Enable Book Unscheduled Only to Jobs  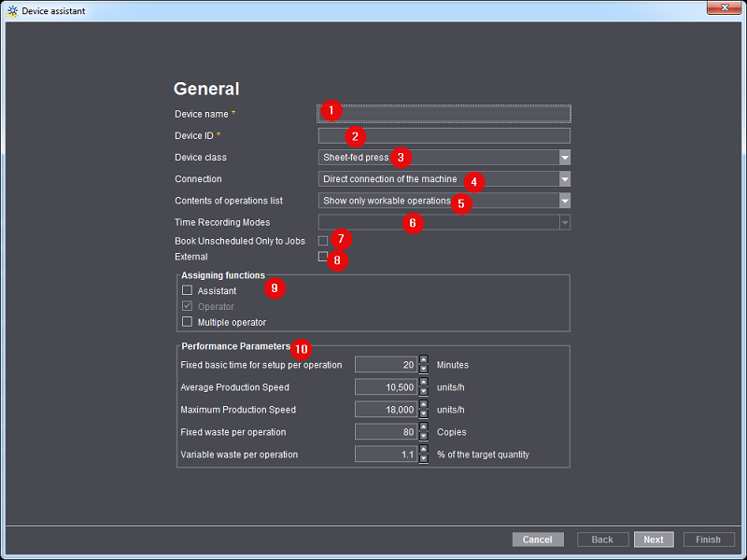click(x=322, y=239)
